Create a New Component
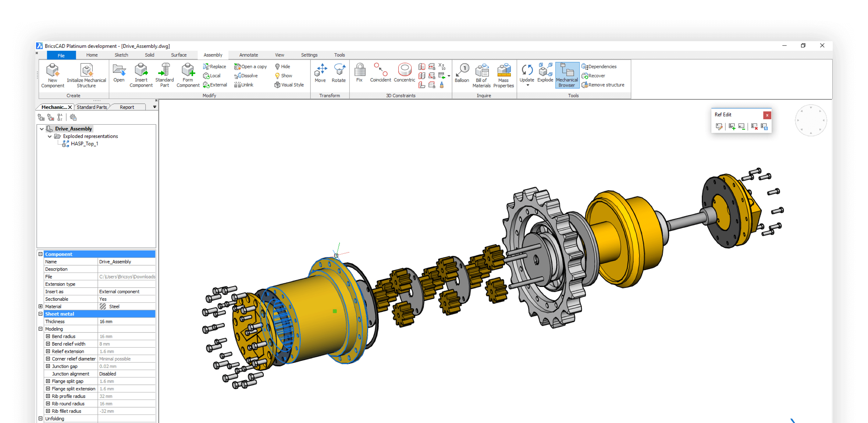 coord(52,75)
